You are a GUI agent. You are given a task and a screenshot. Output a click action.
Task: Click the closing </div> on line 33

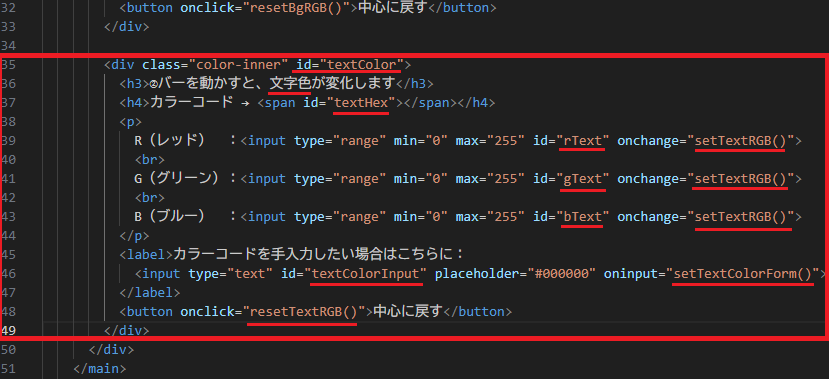[x=127, y=26]
